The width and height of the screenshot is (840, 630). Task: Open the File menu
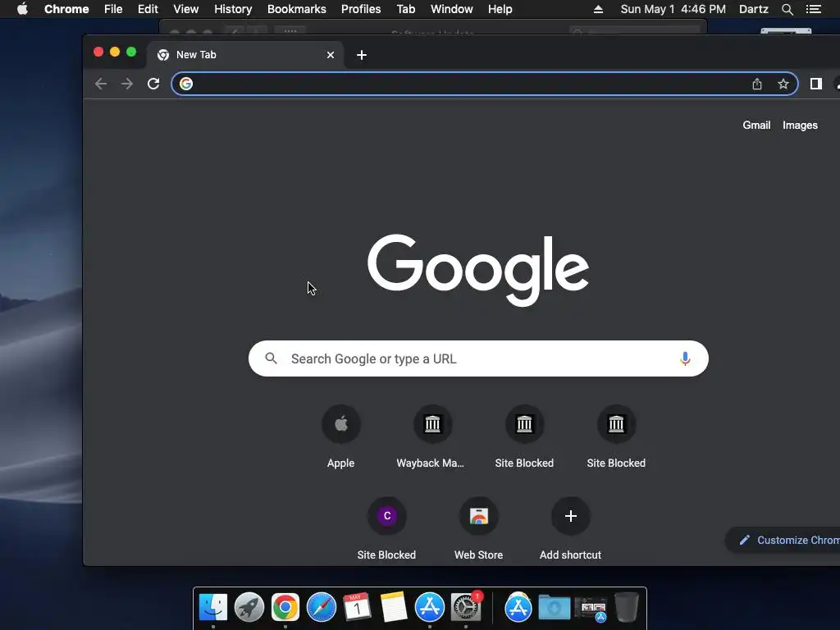[x=113, y=9]
